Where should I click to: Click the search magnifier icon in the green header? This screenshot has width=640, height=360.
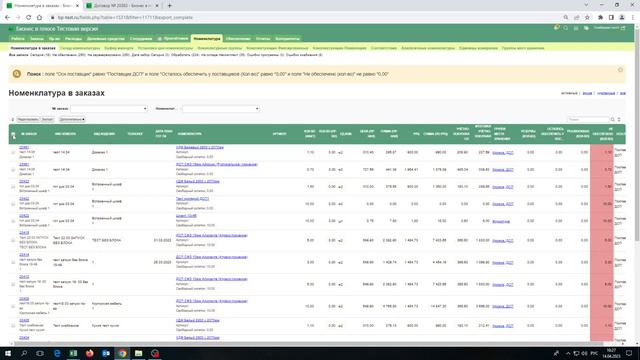566,28
